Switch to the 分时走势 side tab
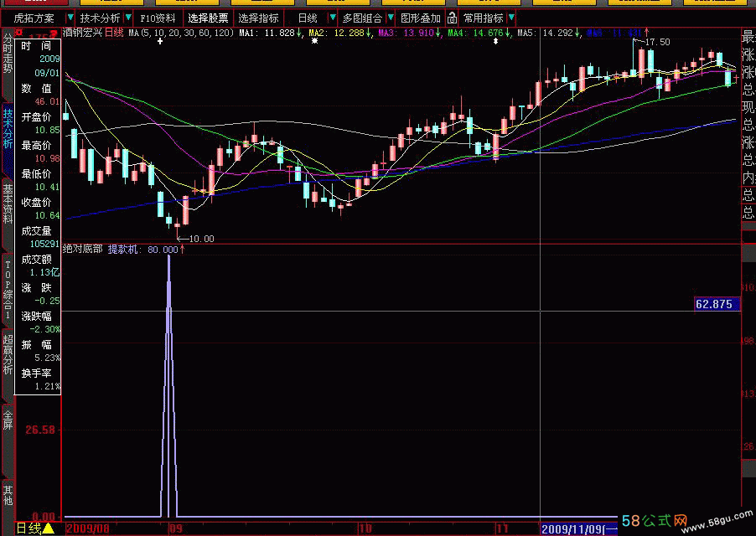Viewport: 756px width, 536px height. [8, 55]
